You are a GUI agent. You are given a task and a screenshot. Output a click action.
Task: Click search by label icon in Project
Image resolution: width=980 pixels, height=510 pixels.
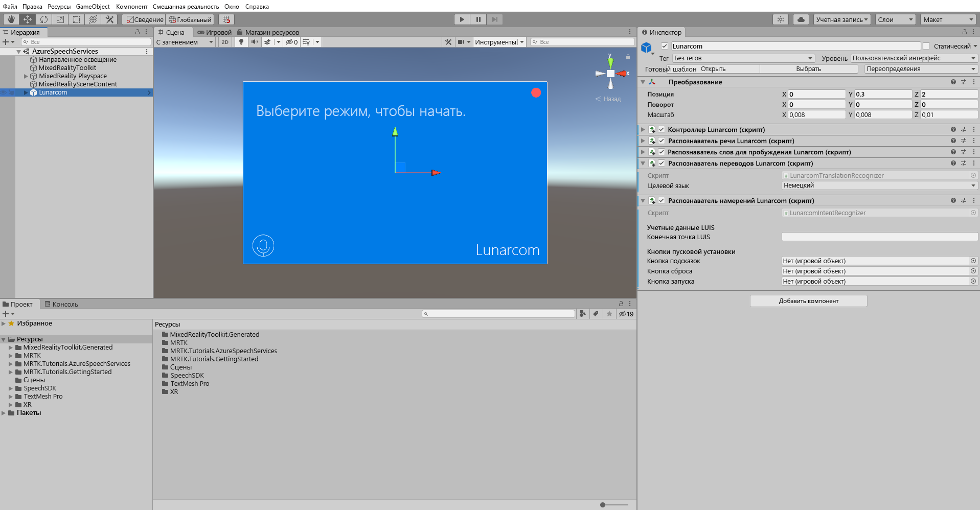596,314
